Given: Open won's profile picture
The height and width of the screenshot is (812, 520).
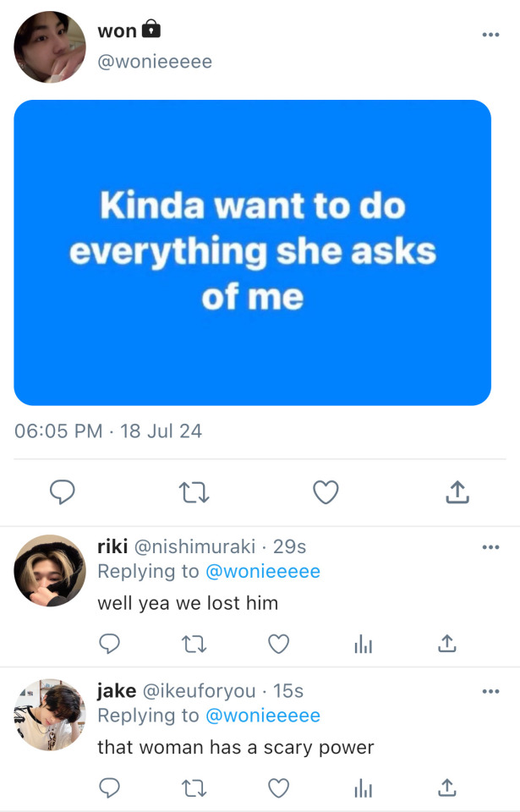Looking at the screenshot, I should (x=50, y=47).
